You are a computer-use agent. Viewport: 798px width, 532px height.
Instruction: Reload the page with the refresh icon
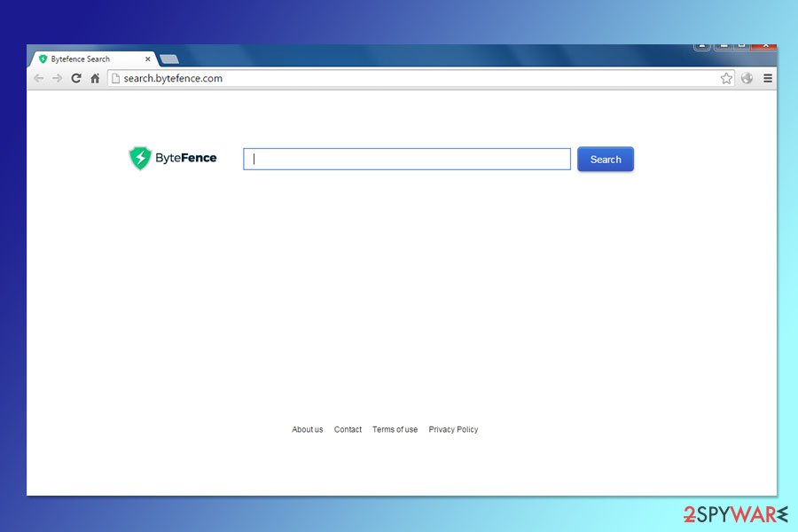point(76,78)
